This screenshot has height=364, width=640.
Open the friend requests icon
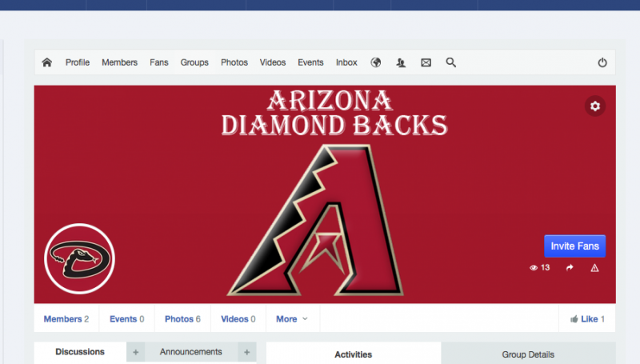tap(401, 62)
